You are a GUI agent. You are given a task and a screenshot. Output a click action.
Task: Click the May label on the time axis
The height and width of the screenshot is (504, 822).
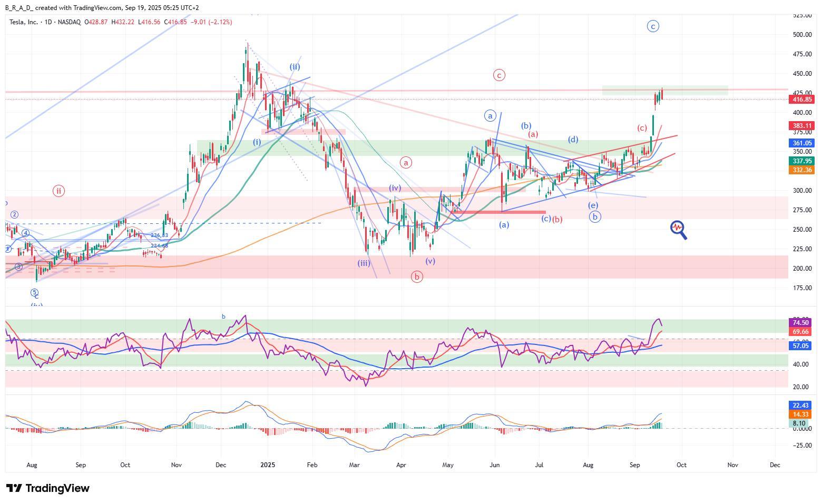[x=448, y=465]
